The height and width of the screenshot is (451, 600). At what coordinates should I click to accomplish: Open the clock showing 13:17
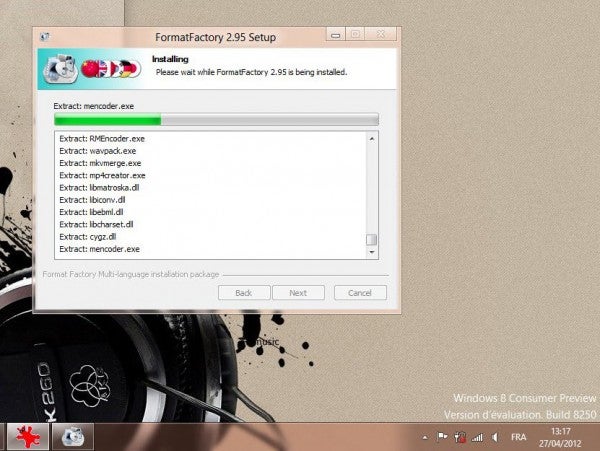click(x=560, y=437)
